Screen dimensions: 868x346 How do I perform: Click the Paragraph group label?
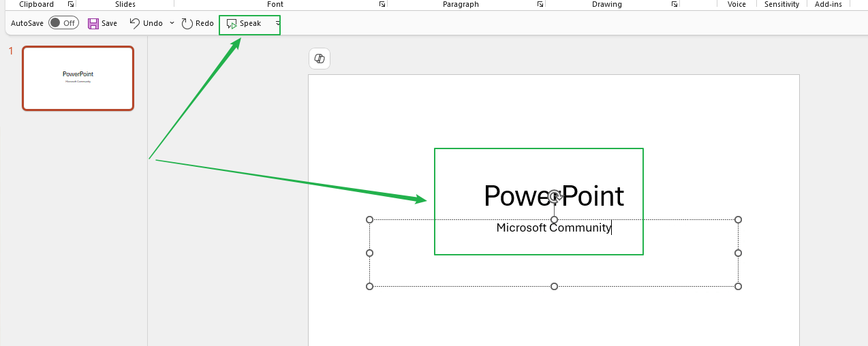pyautogui.click(x=461, y=4)
